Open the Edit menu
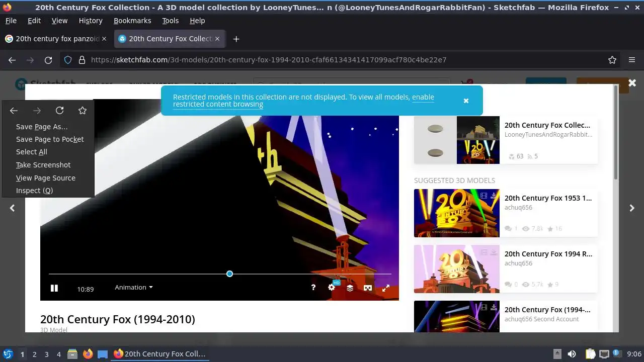The image size is (644, 362). pos(34,21)
